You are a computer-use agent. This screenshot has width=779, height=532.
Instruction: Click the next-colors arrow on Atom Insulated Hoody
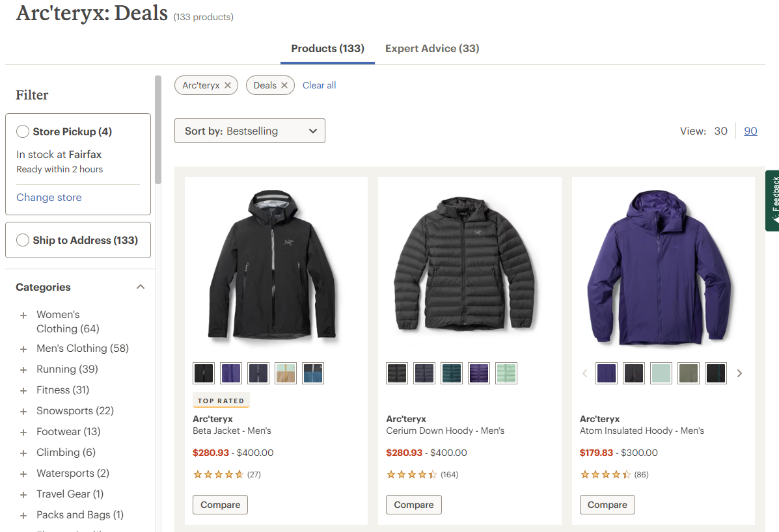739,373
